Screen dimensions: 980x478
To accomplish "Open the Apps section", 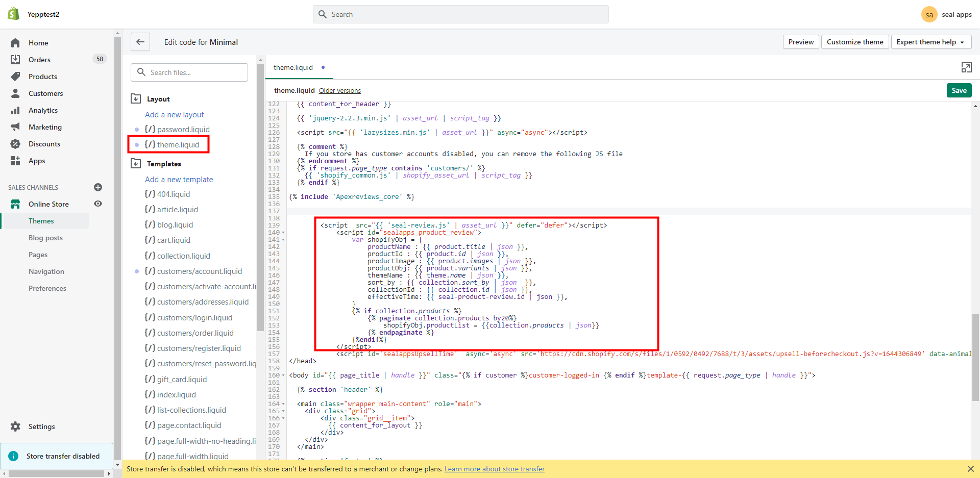I will tap(37, 161).
